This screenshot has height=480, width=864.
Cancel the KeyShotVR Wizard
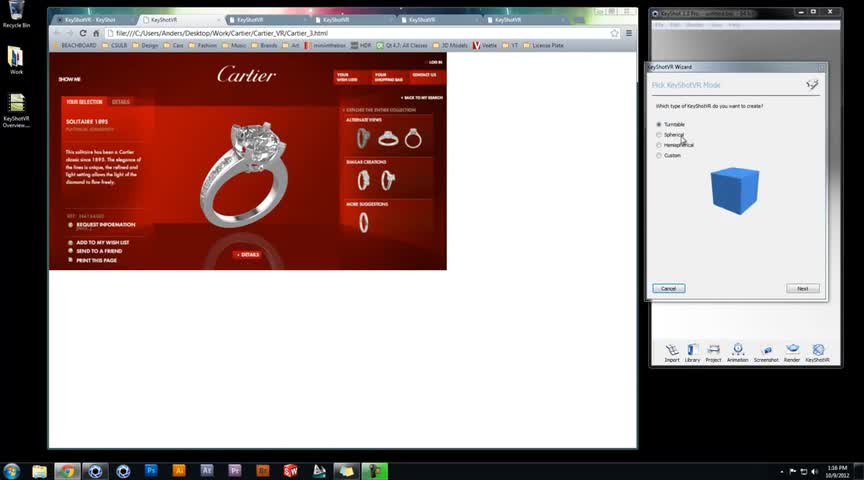tap(669, 289)
